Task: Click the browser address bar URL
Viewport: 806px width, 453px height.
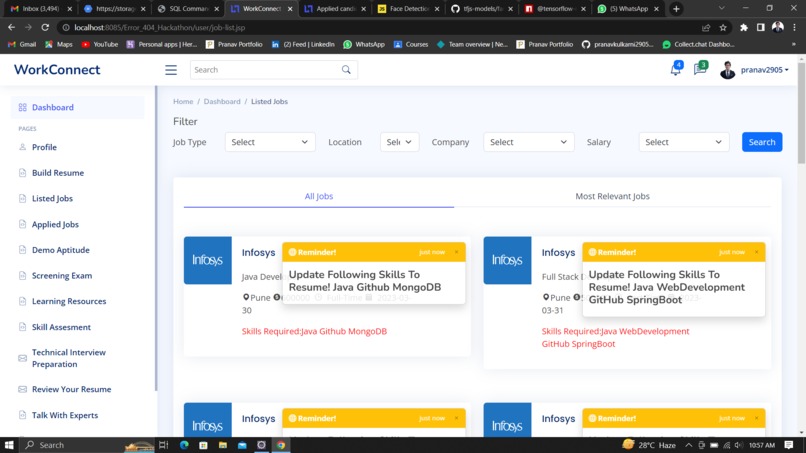Action: (x=159, y=27)
